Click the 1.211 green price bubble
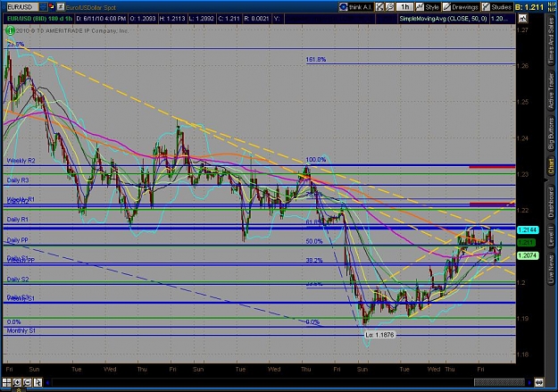This screenshot has height=392, width=558. (x=526, y=243)
